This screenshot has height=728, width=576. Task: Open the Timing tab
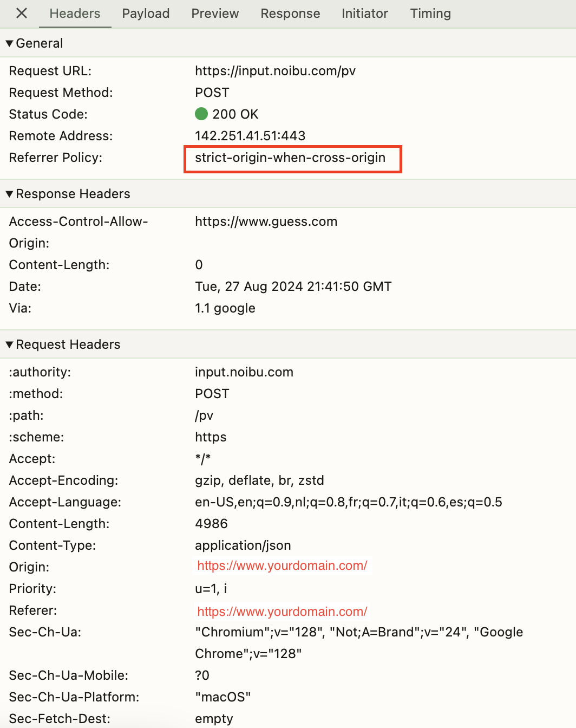click(430, 14)
